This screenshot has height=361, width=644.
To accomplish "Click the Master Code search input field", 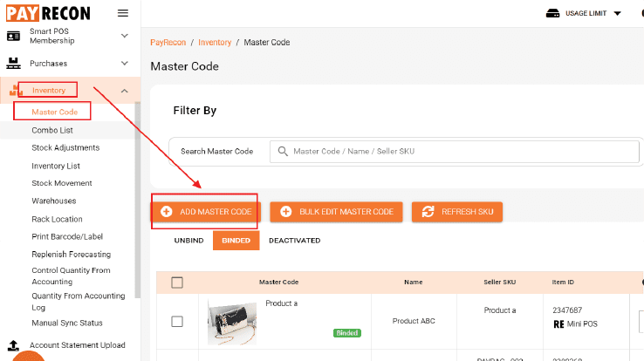I will [x=455, y=152].
